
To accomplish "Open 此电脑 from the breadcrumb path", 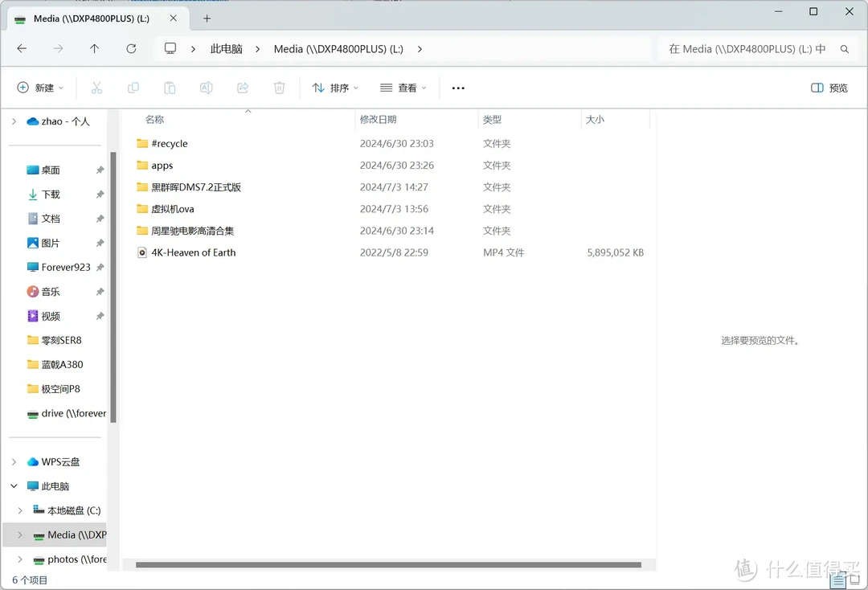I will point(225,48).
